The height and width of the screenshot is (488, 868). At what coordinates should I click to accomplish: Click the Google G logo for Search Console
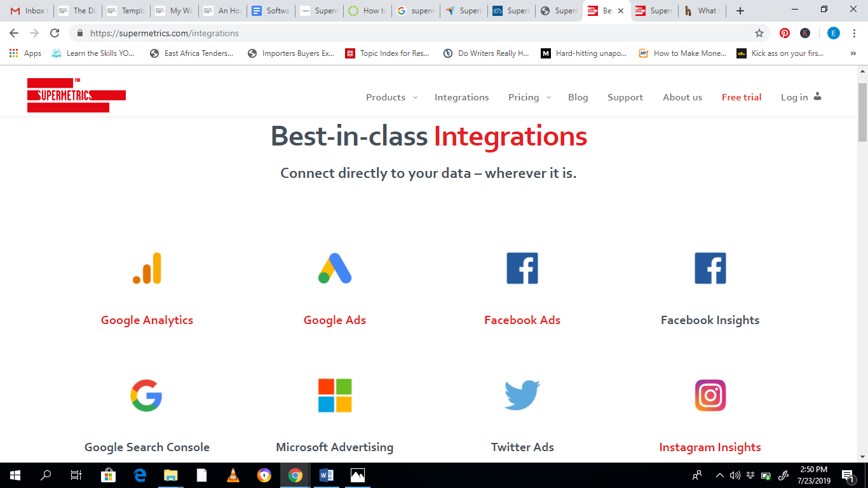point(147,395)
